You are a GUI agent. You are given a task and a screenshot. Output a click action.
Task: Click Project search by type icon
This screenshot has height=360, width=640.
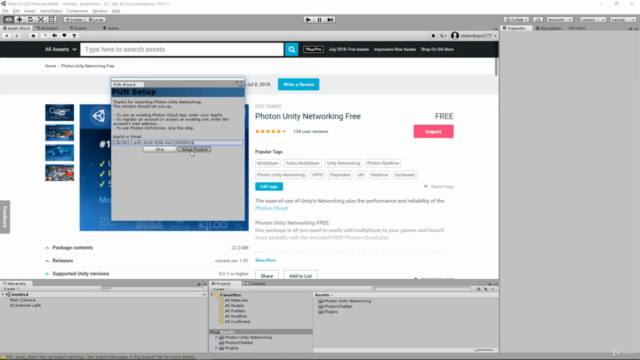(x=478, y=289)
